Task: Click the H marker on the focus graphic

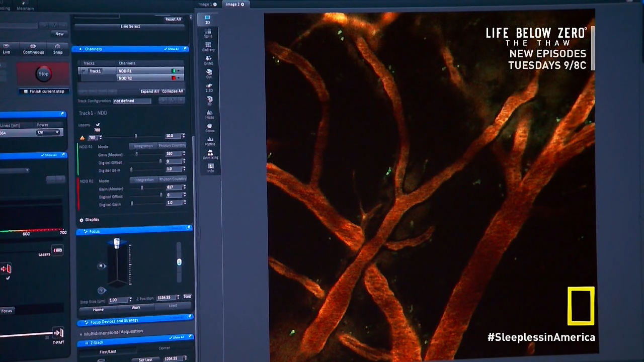Action: click(101, 266)
